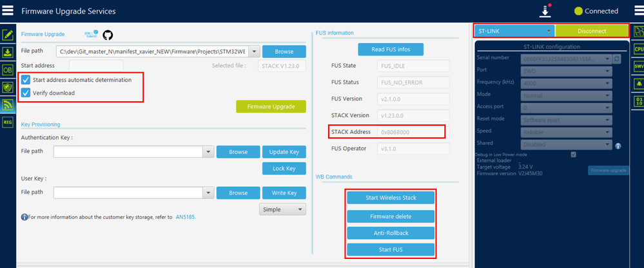The height and width of the screenshot is (268, 644).
Task: Click ST-LINK Firmware upgrade button
Action: tap(609, 170)
